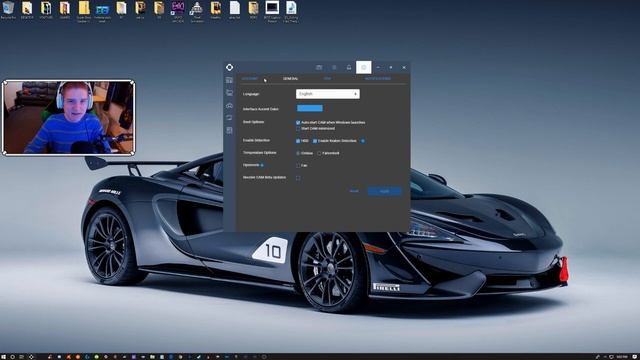Select the Recycle Bin desktop icon
640x360 pixels.
coord(8,11)
